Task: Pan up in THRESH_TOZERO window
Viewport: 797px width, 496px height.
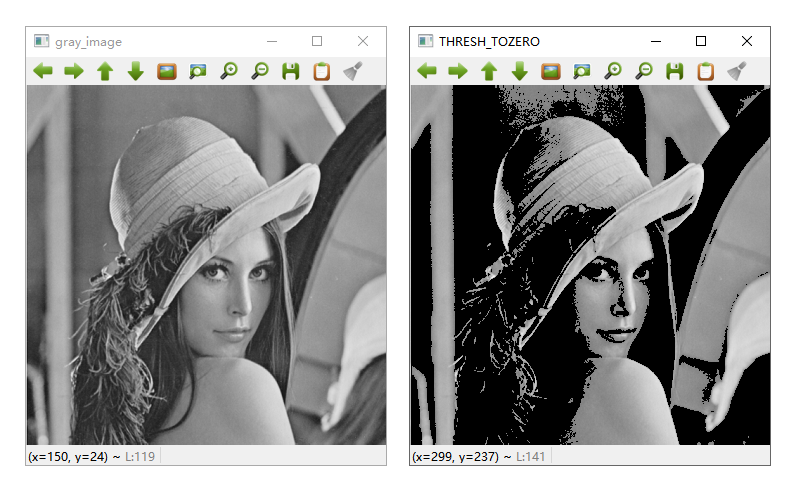Action: click(x=489, y=71)
